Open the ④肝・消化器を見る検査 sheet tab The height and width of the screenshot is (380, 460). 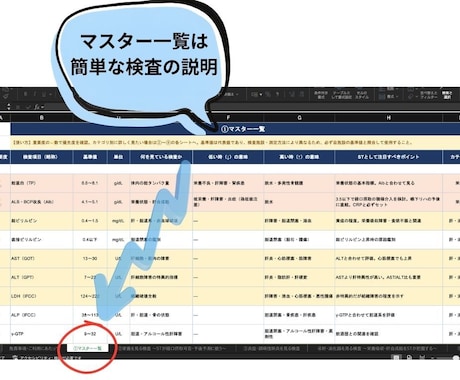377,348
